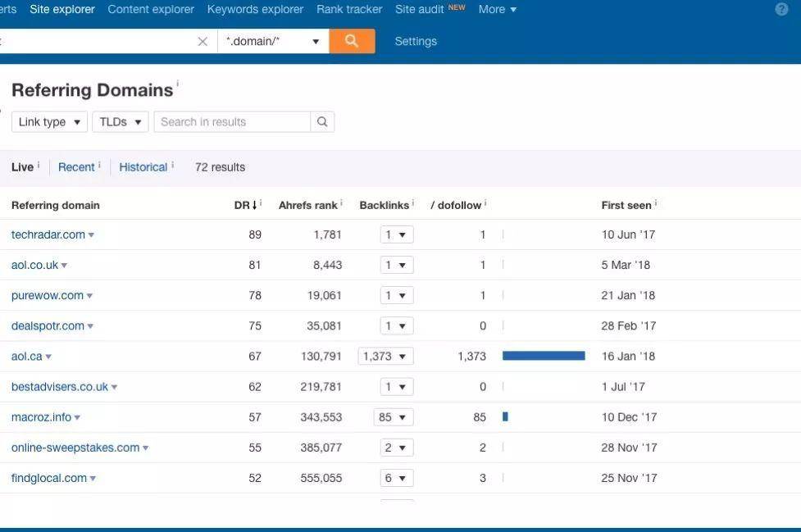Sort the table by First seen
Screen dimensions: 801x532
pyautogui.click(x=626, y=205)
